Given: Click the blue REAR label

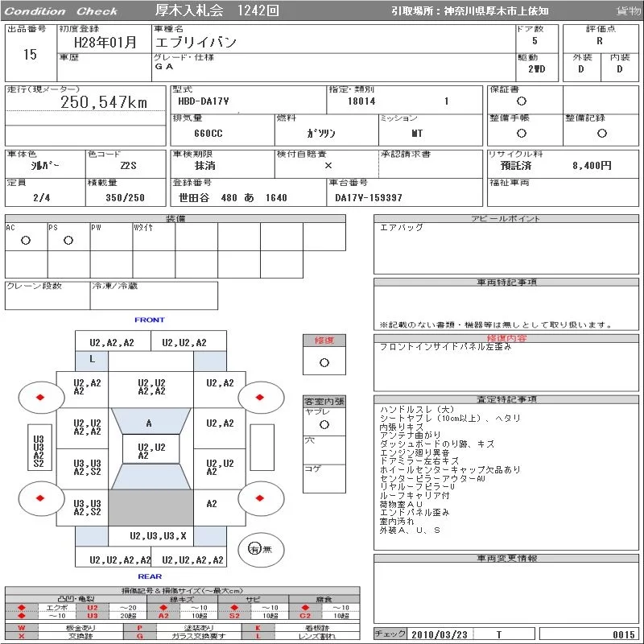Looking at the screenshot, I should pos(150,576).
